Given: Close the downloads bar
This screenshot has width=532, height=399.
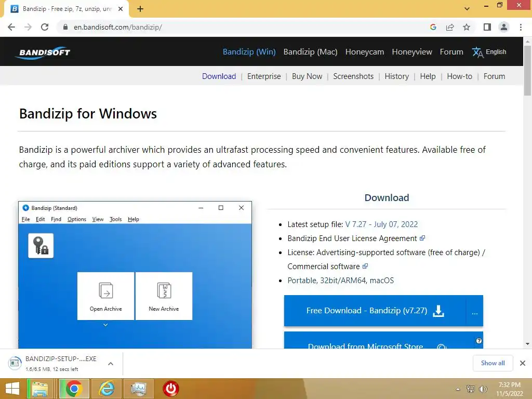Looking at the screenshot, I should (x=523, y=363).
